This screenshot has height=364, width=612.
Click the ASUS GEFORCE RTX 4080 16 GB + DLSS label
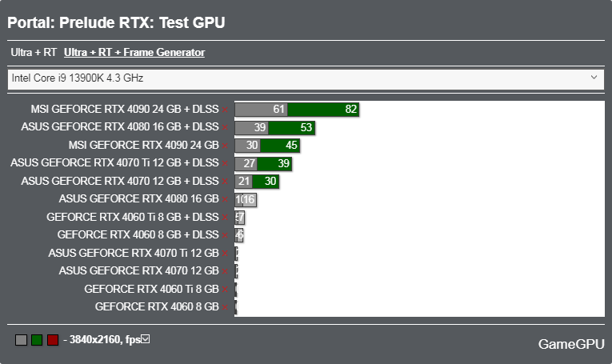pyautogui.click(x=120, y=126)
